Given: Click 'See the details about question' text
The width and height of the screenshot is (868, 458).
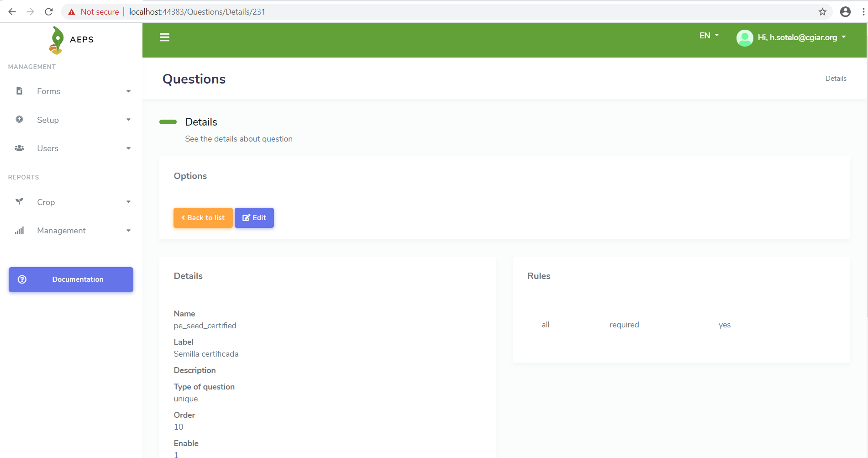Looking at the screenshot, I should [x=239, y=139].
